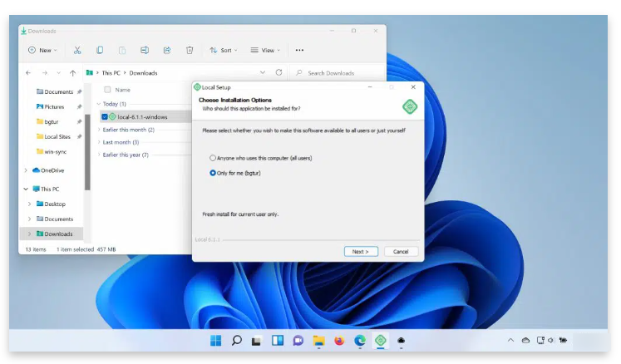Open the Sort dropdown menu
Image resolution: width=621 pixels, height=364 pixels.
pyautogui.click(x=223, y=50)
